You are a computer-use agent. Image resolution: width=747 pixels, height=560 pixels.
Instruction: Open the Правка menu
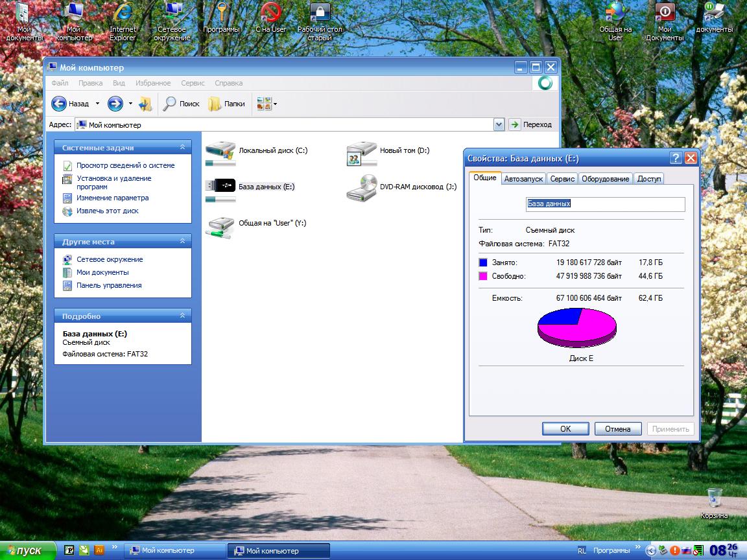click(x=91, y=83)
